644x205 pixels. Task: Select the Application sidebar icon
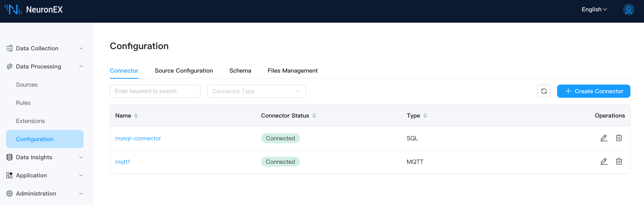[9, 175]
